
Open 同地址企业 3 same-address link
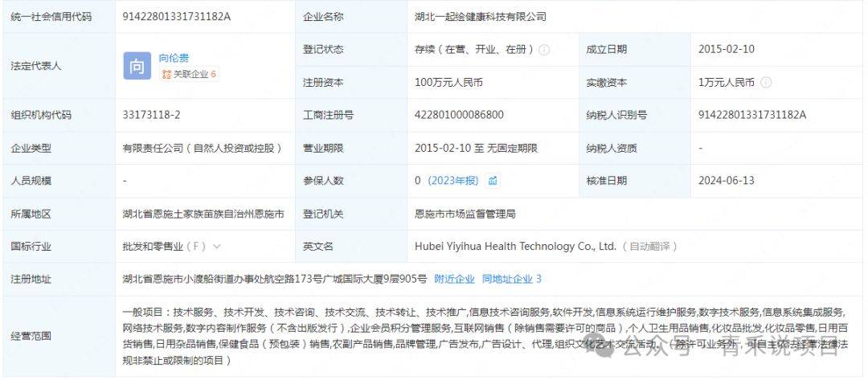(x=511, y=280)
